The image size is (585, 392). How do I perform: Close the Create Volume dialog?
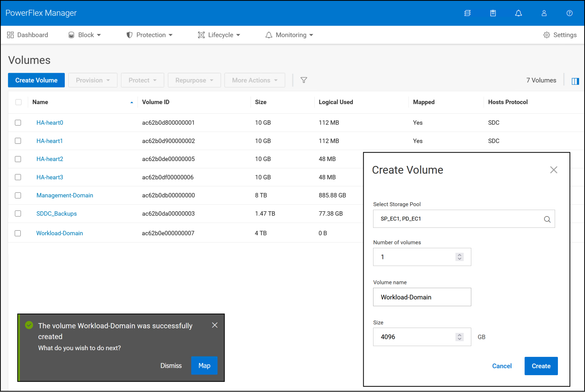point(554,170)
